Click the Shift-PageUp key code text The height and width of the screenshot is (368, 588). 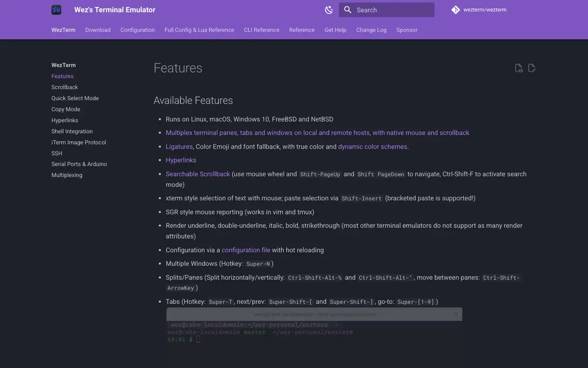click(x=320, y=174)
